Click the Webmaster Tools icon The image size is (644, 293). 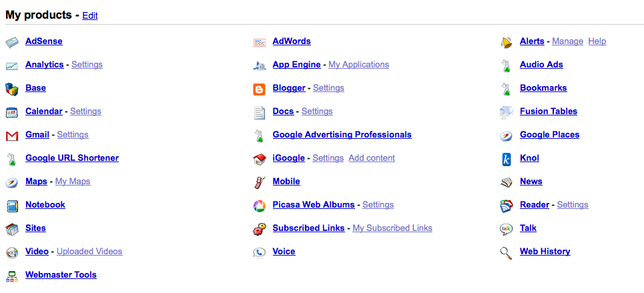[x=12, y=276]
